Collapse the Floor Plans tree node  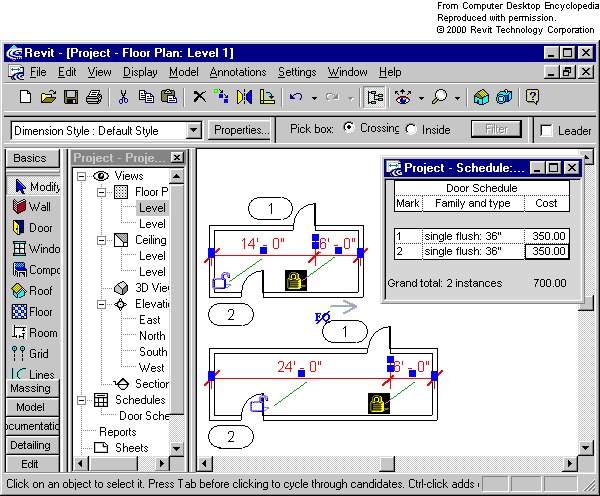pyautogui.click(x=101, y=192)
